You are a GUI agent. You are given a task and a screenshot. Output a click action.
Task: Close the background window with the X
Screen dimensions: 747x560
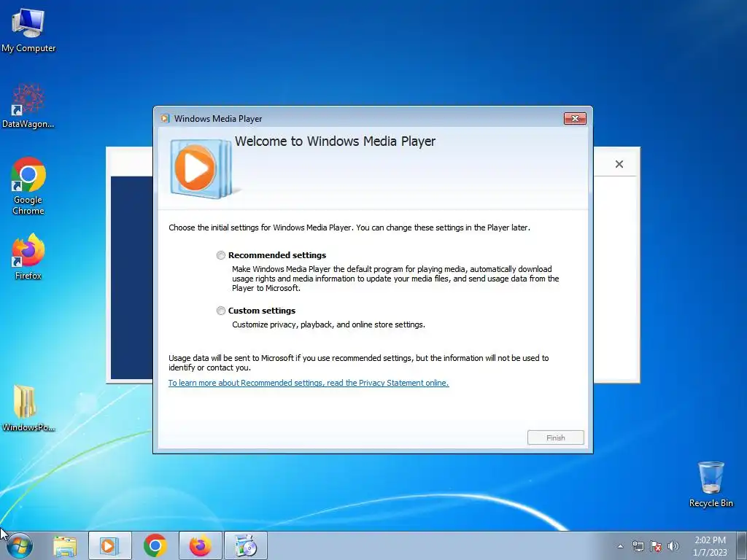619,164
